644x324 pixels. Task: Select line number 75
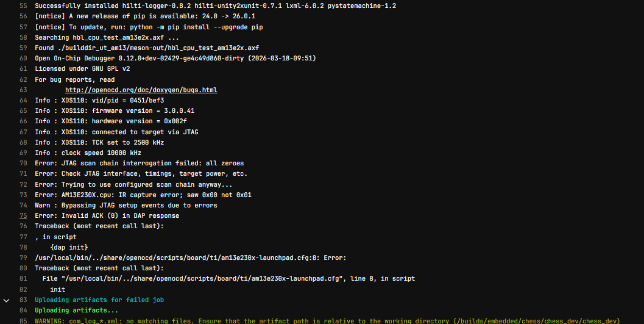pyautogui.click(x=23, y=215)
